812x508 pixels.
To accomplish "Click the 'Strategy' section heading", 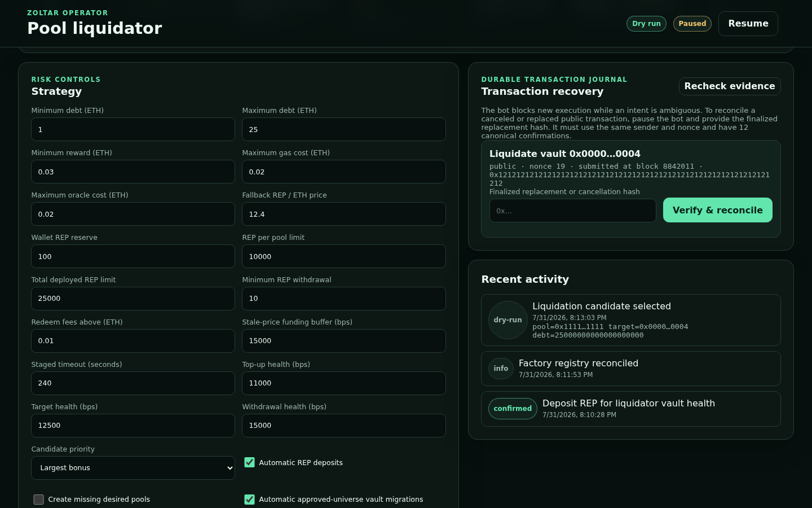I will (x=56, y=91).
